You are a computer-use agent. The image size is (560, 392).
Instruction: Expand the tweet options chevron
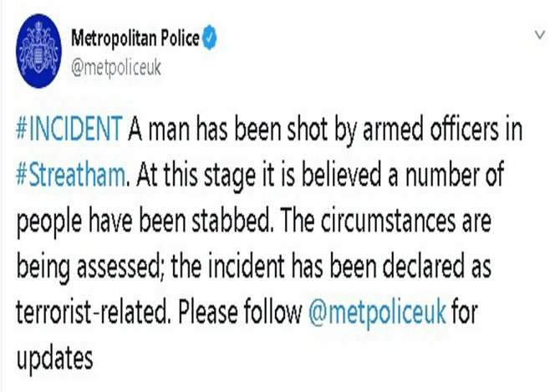[538, 37]
